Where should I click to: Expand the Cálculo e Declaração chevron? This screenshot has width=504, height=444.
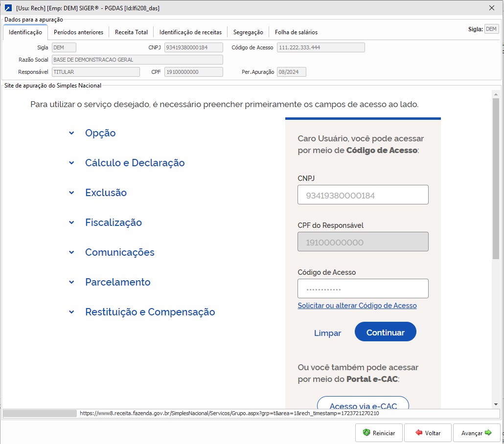tap(71, 163)
